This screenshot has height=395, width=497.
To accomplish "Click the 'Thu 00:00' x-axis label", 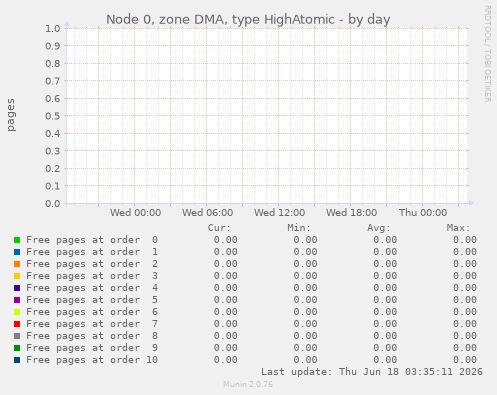I will (423, 213).
